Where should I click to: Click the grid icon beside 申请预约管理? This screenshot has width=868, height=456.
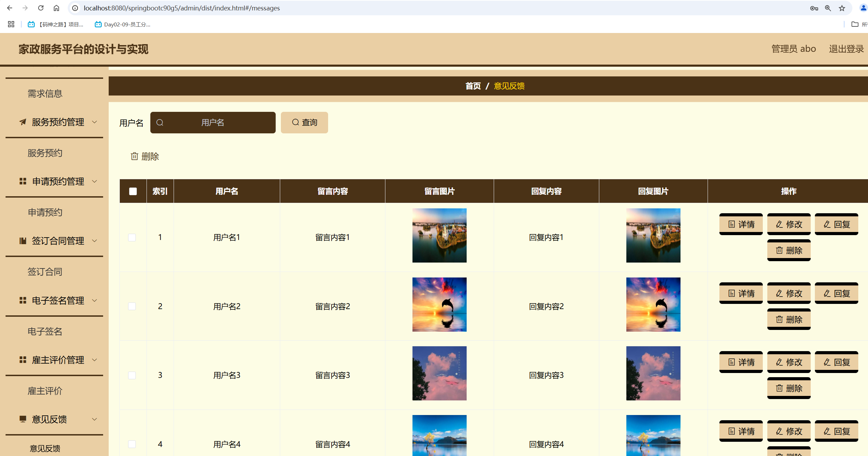point(23,181)
